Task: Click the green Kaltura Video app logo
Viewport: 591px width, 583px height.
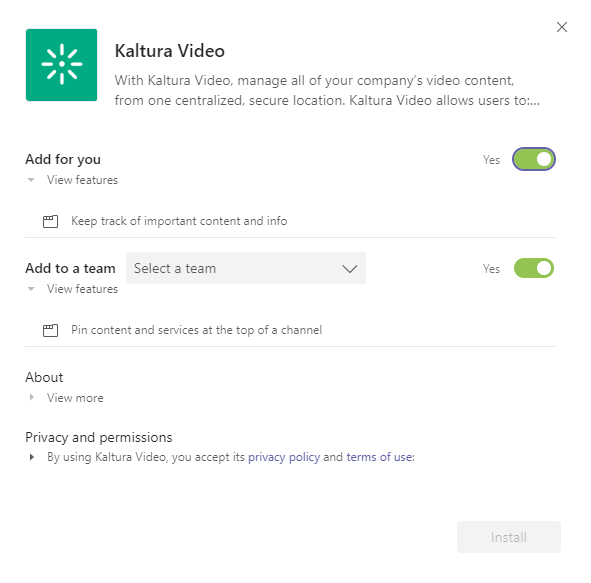Action: [61, 65]
